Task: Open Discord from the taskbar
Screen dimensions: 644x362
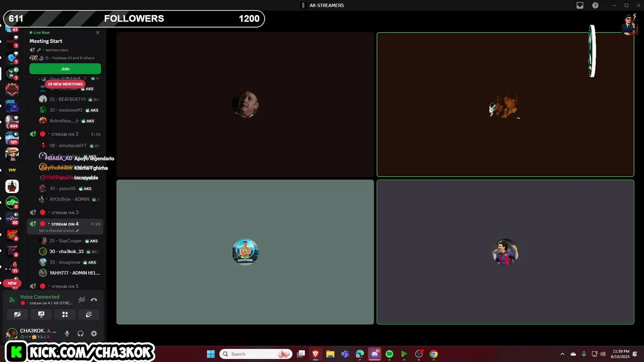Action: click(374, 354)
